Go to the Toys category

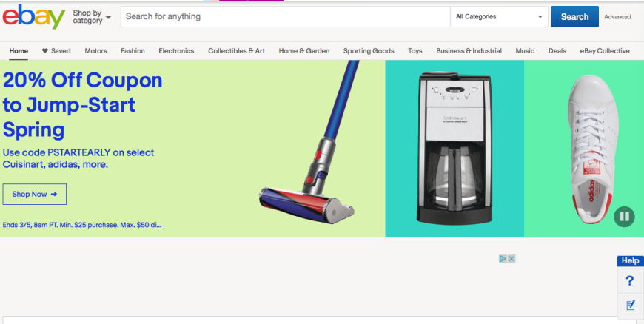pyautogui.click(x=415, y=51)
